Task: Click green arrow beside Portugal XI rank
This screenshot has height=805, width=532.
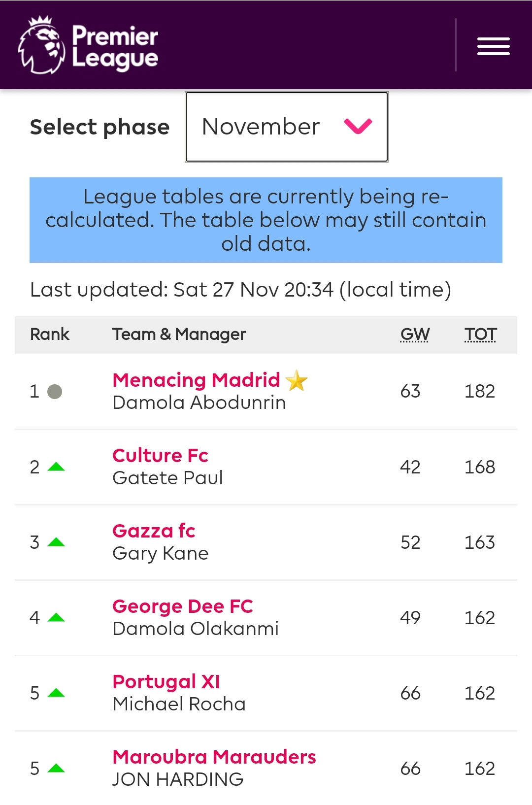Action: pos(56,693)
